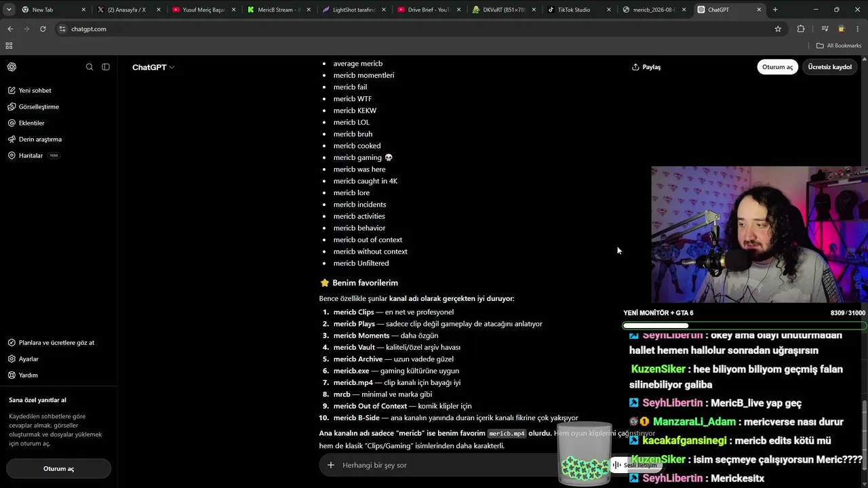Image resolution: width=868 pixels, height=488 pixels.
Task: Click the sidebar bottom Oturum aç button
Action: (58, 468)
